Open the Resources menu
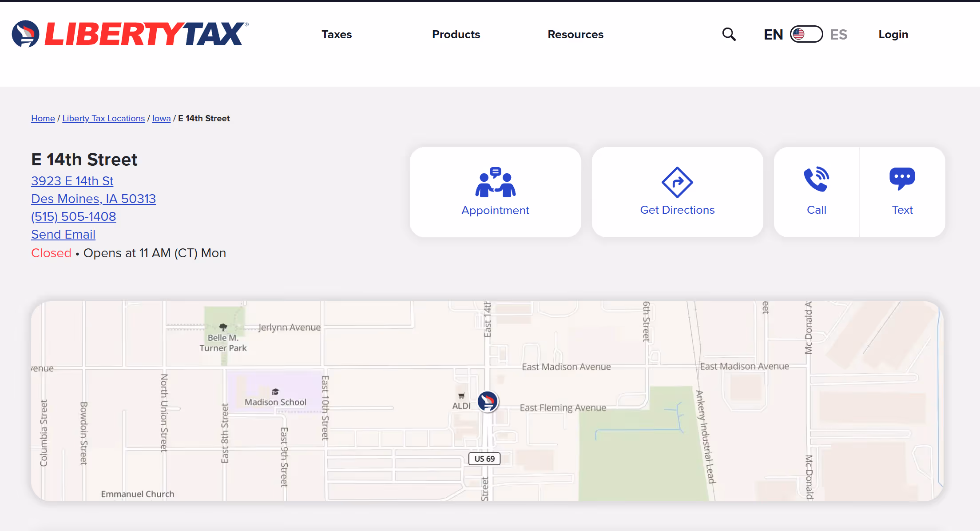The height and width of the screenshot is (531, 980). click(x=575, y=34)
